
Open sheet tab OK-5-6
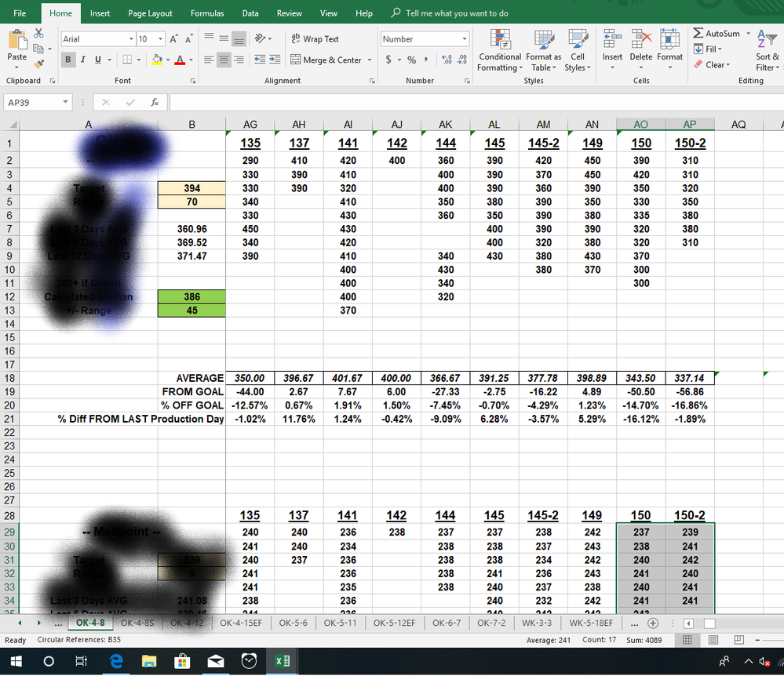293,623
